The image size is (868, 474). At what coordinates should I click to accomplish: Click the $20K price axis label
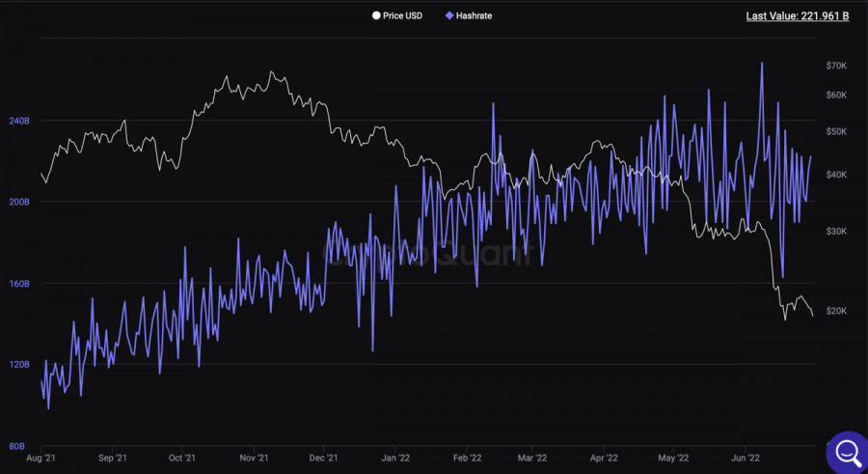pos(835,311)
